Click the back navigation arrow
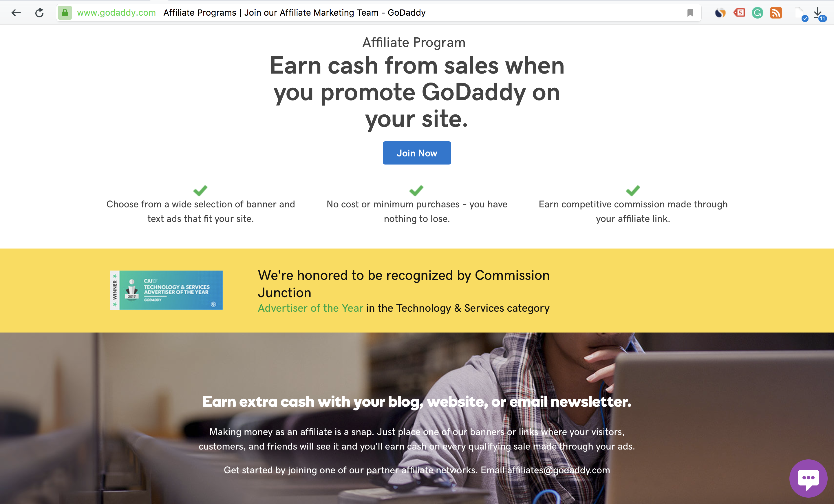The width and height of the screenshot is (834, 504). pos(17,12)
